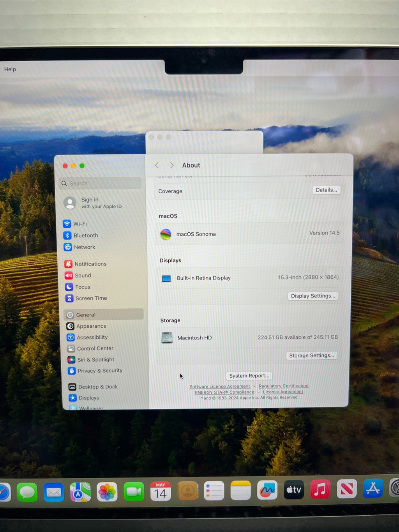Open Bluetooth settings pane
This screenshot has width=399, height=532.
81,235
